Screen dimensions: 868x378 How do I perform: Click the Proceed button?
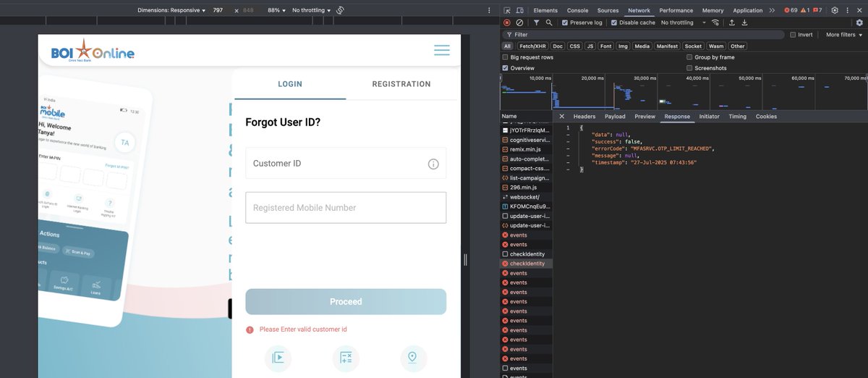pos(346,302)
